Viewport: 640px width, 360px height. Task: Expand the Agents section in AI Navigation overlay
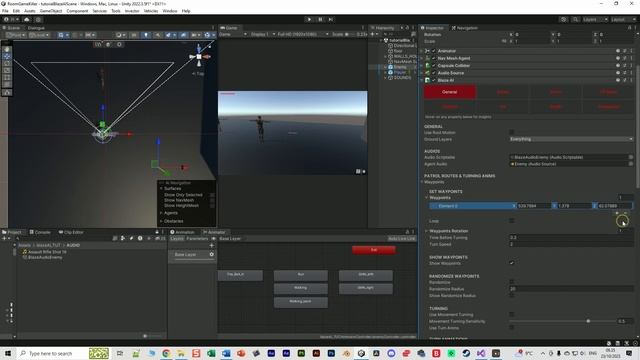[x=162, y=213]
